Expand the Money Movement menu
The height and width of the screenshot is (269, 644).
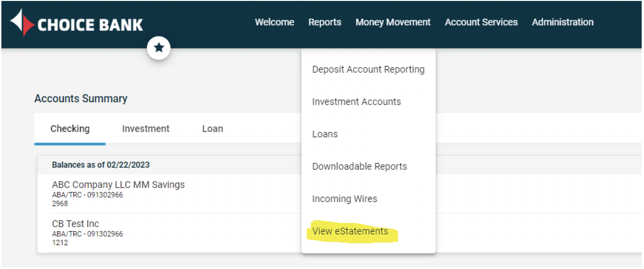pos(393,22)
